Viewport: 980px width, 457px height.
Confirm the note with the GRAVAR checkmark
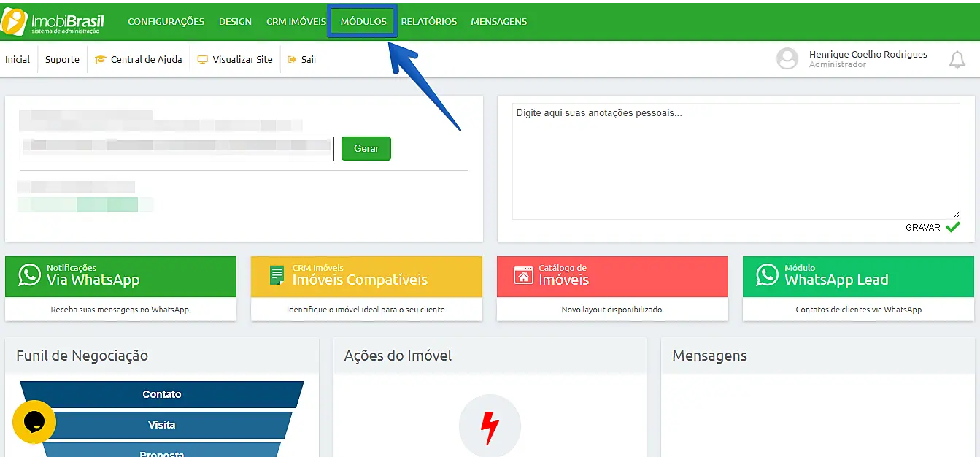952,227
